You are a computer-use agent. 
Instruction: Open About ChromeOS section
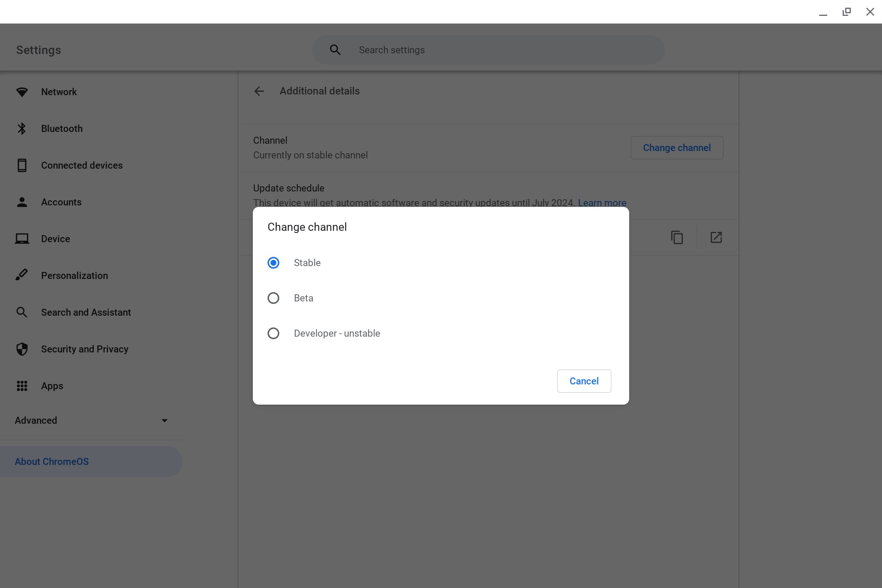pyautogui.click(x=51, y=461)
